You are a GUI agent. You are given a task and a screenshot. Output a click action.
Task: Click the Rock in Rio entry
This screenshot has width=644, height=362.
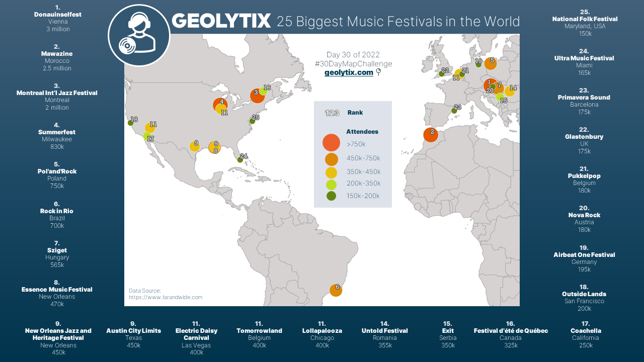(57, 215)
